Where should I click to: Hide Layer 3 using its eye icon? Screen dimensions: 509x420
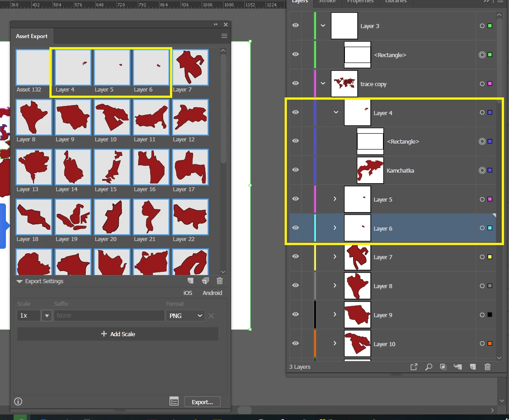tap(296, 25)
